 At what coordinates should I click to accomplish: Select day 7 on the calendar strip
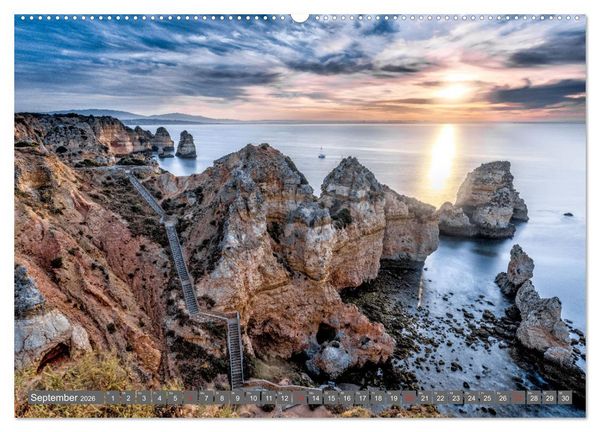click(206, 398)
